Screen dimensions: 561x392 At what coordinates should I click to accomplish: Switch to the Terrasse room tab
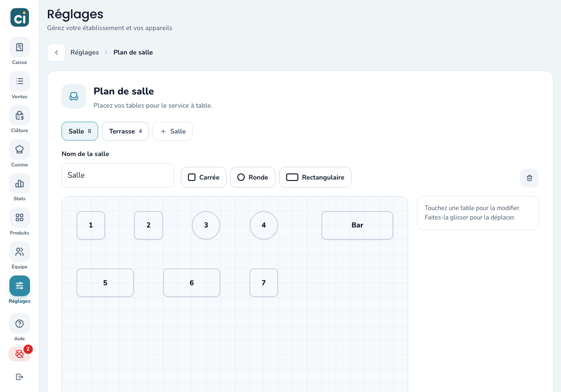(125, 132)
